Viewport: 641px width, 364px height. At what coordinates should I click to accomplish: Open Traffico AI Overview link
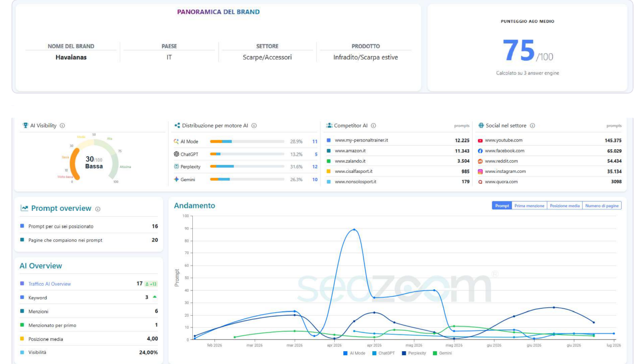(49, 284)
